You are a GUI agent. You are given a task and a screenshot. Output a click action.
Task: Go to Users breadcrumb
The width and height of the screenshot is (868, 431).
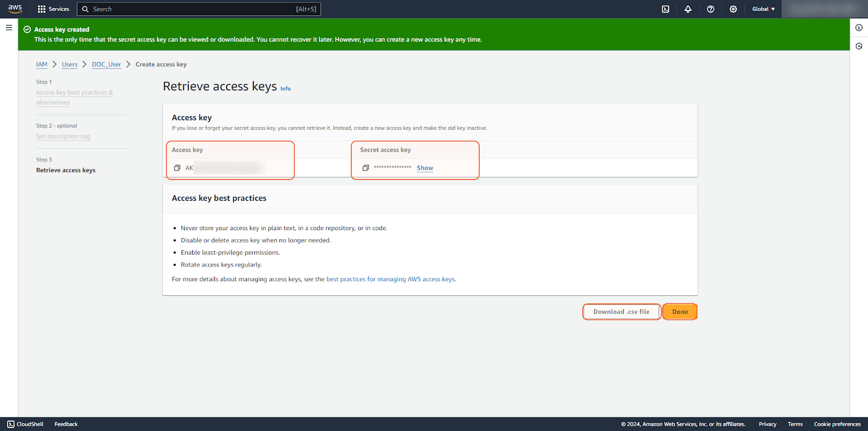pos(69,65)
